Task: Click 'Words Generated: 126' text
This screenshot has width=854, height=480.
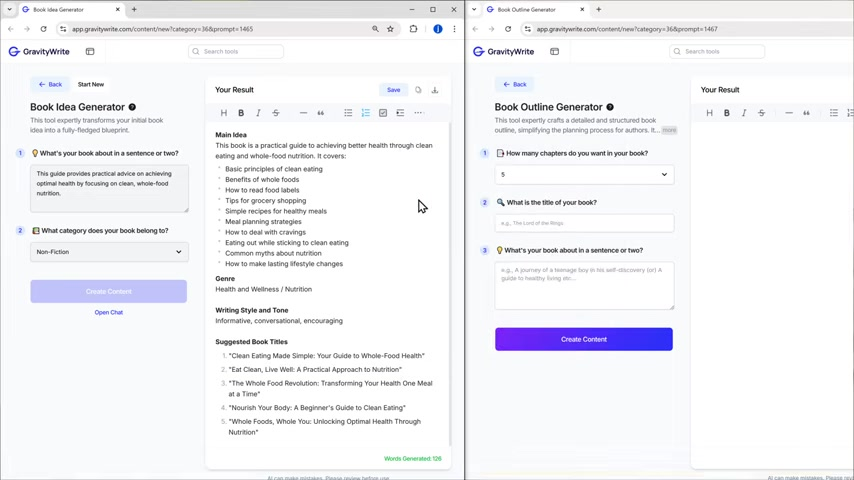Action: point(412,459)
